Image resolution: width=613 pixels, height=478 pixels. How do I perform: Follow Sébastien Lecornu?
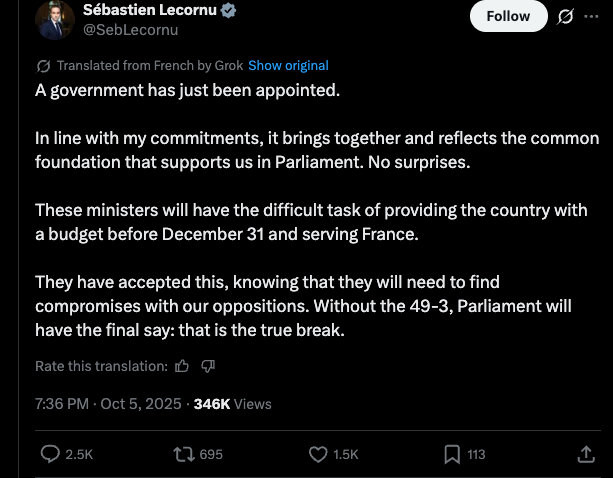click(x=508, y=16)
